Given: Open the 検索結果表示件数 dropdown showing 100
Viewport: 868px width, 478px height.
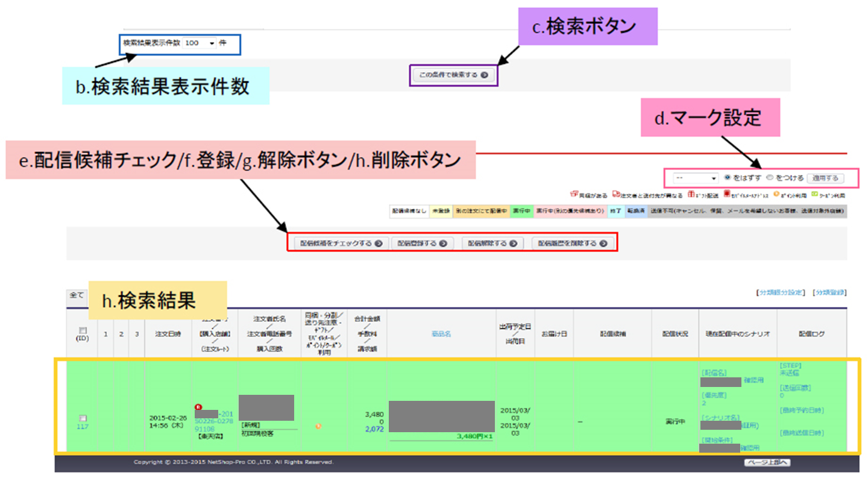Looking at the screenshot, I should coord(200,43).
